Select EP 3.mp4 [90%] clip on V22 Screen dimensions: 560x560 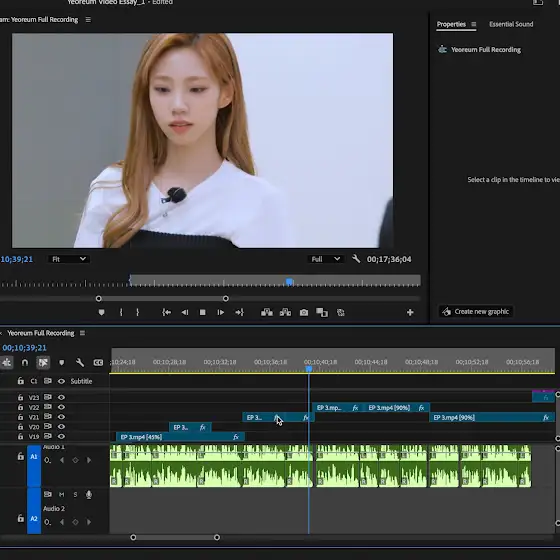pos(396,408)
